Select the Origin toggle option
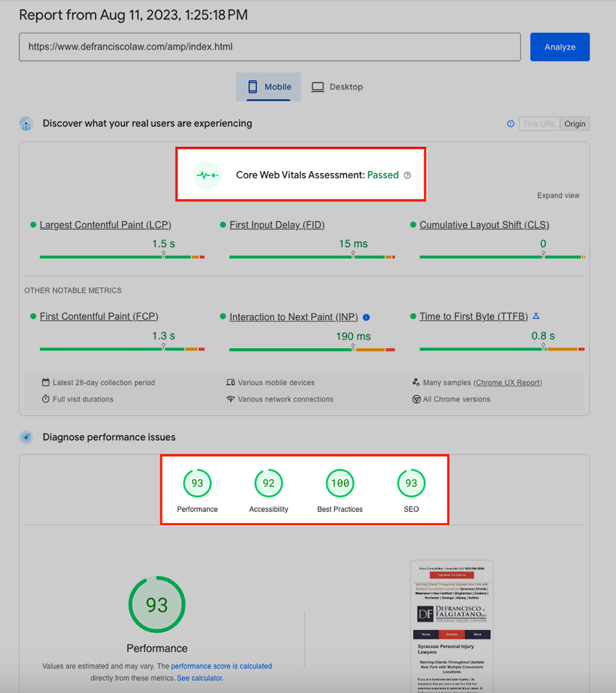Screen dimensions: 616x693 pyautogui.click(x=574, y=124)
